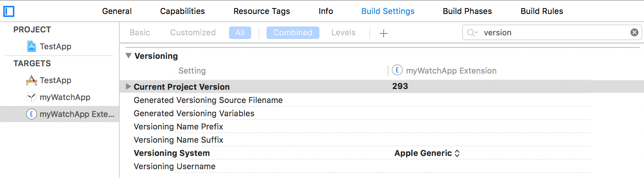Image resolution: width=644 pixels, height=178 pixels.
Task: Toggle the targets list sidebar icon
Action: tap(9, 11)
